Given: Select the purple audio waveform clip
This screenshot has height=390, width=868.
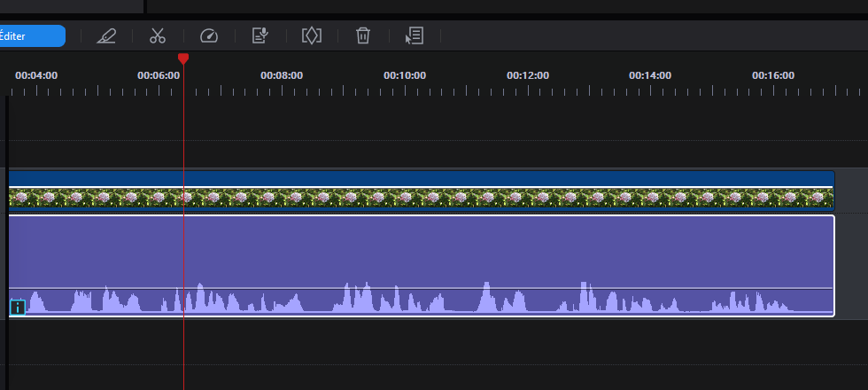Looking at the screenshot, I should (x=422, y=266).
